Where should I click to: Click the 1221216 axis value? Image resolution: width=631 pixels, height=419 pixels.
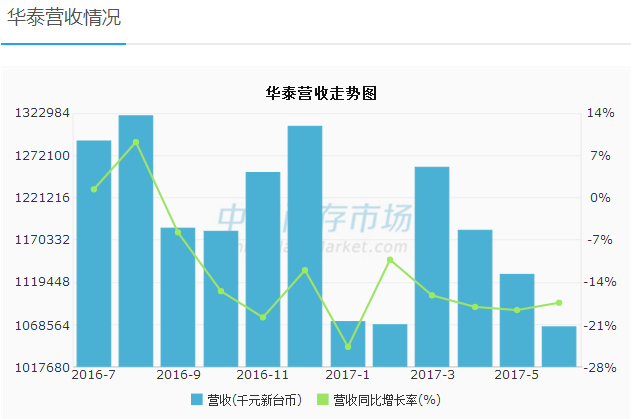tap(42, 198)
